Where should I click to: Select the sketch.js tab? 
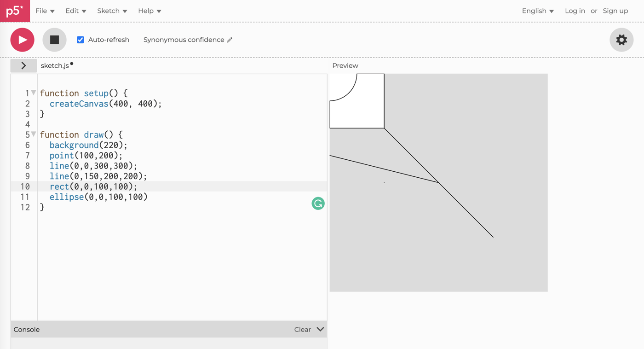click(x=55, y=65)
